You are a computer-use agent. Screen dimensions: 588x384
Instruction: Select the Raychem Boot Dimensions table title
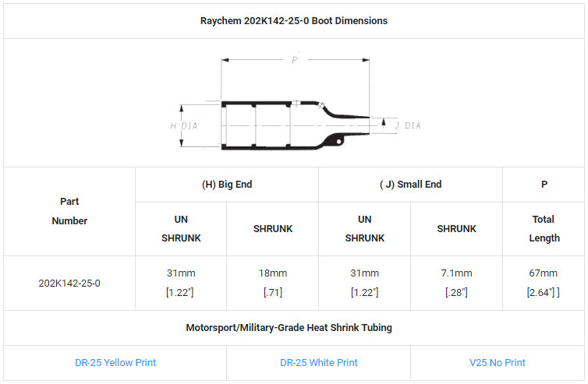[294, 21]
